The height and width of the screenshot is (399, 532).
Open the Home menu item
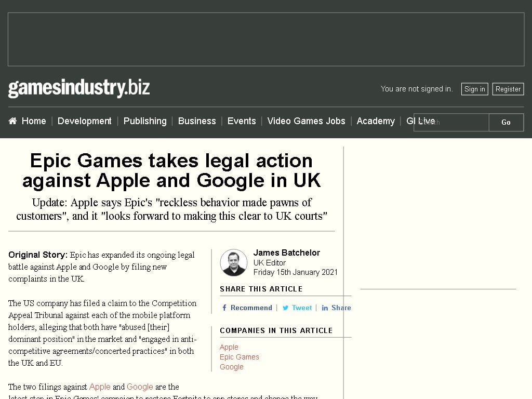(34, 121)
